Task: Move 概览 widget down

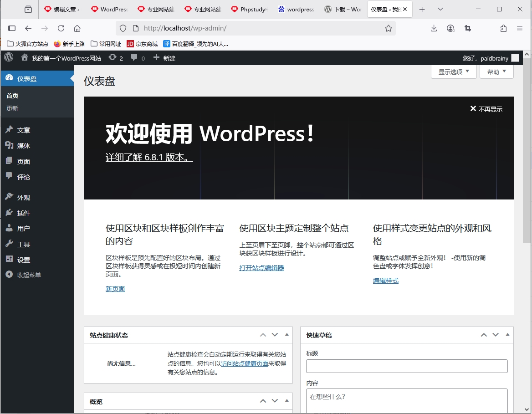Action: point(275,401)
